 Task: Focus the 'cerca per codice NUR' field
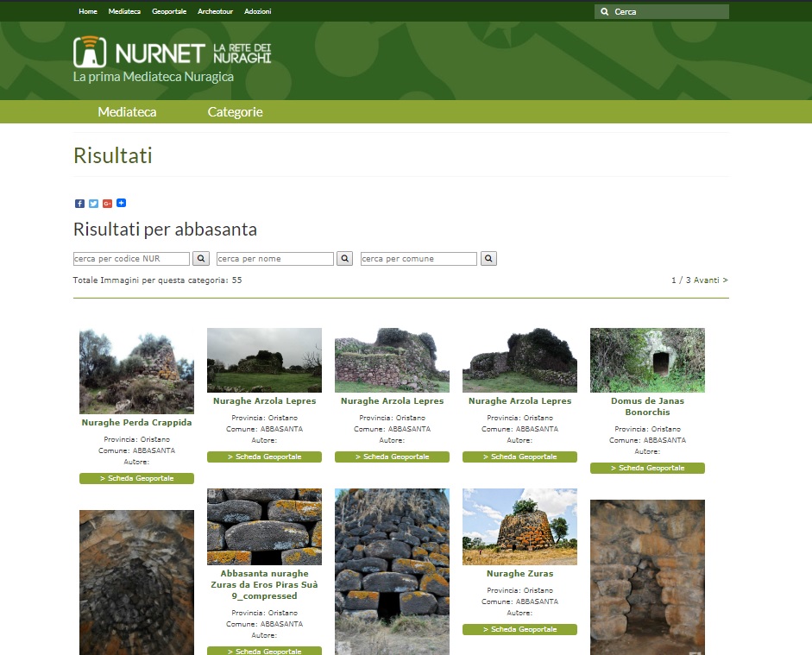point(131,258)
